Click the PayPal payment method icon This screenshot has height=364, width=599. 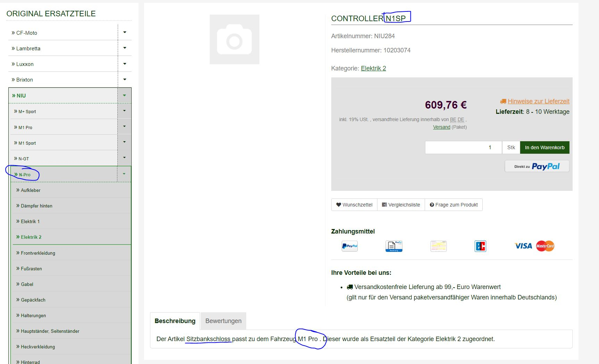pyautogui.click(x=349, y=246)
